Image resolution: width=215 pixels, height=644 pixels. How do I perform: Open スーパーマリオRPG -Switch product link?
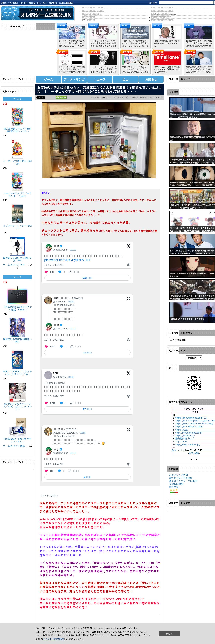pyautogui.click(x=17, y=162)
